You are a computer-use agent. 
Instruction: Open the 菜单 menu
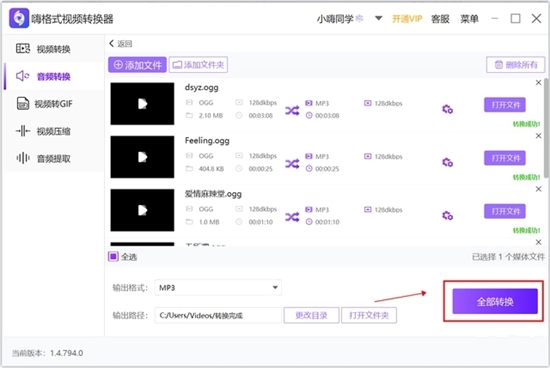click(x=469, y=19)
